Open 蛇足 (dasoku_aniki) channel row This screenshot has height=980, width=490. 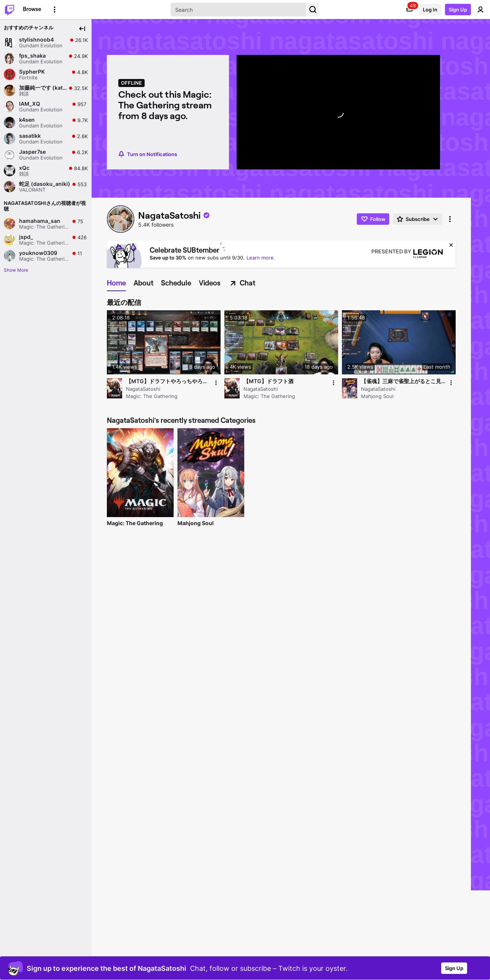[x=46, y=187]
